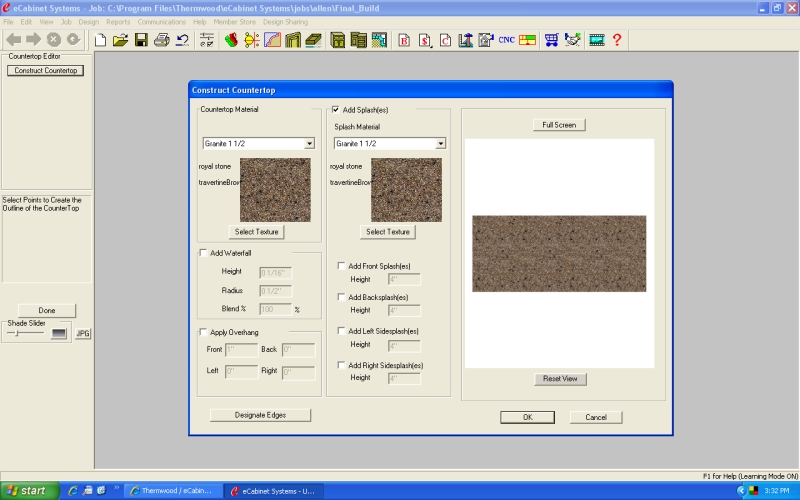Viewport: 800px width, 500px height.
Task: Uncheck Add Splash(es) checkbox
Action: [x=336, y=110]
